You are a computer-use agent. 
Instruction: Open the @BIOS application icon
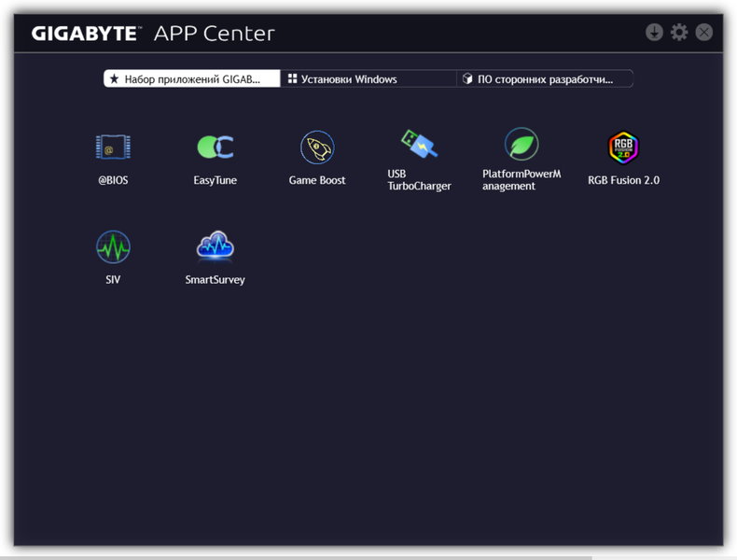click(x=113, y=147)
